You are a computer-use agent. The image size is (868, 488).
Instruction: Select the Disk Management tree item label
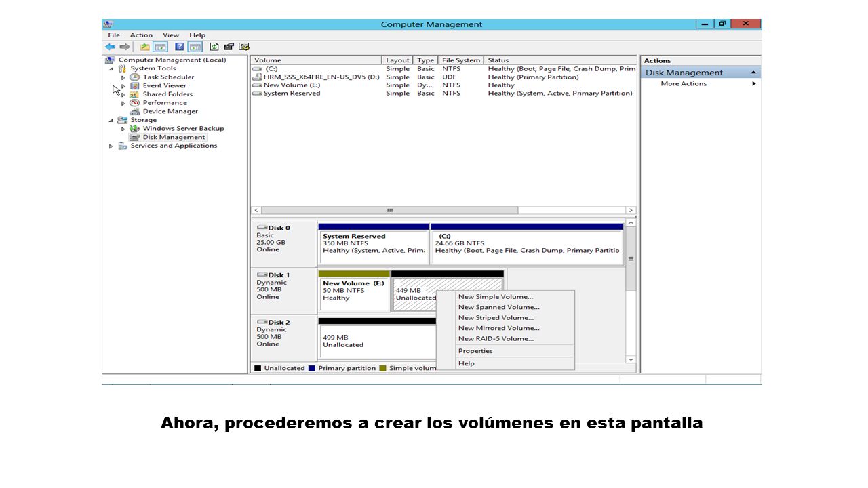(x=174, y=137)
